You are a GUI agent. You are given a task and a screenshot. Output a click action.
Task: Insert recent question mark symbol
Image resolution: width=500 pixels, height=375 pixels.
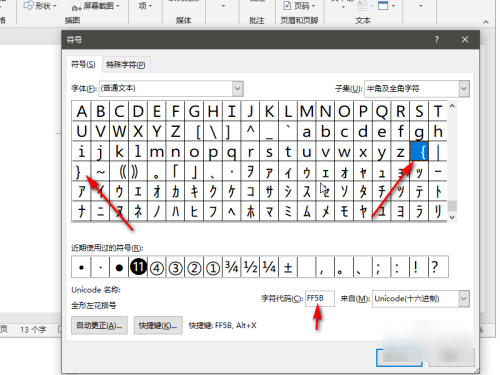click(438, 267)
